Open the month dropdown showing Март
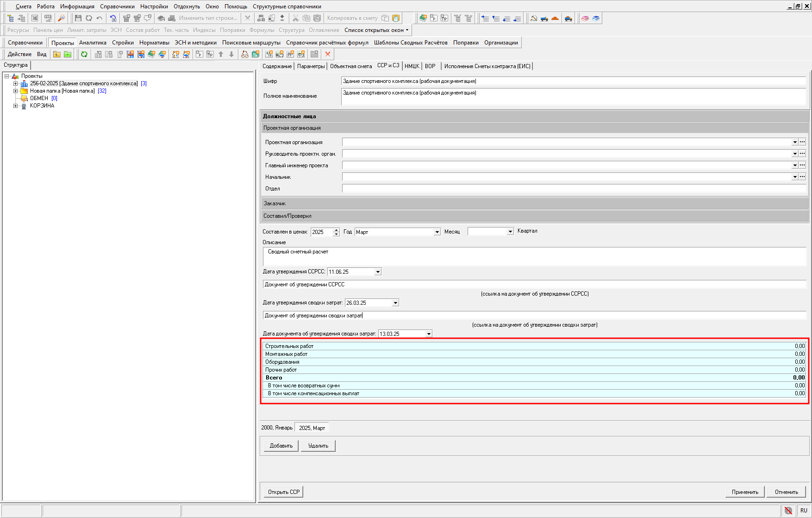 437,232
